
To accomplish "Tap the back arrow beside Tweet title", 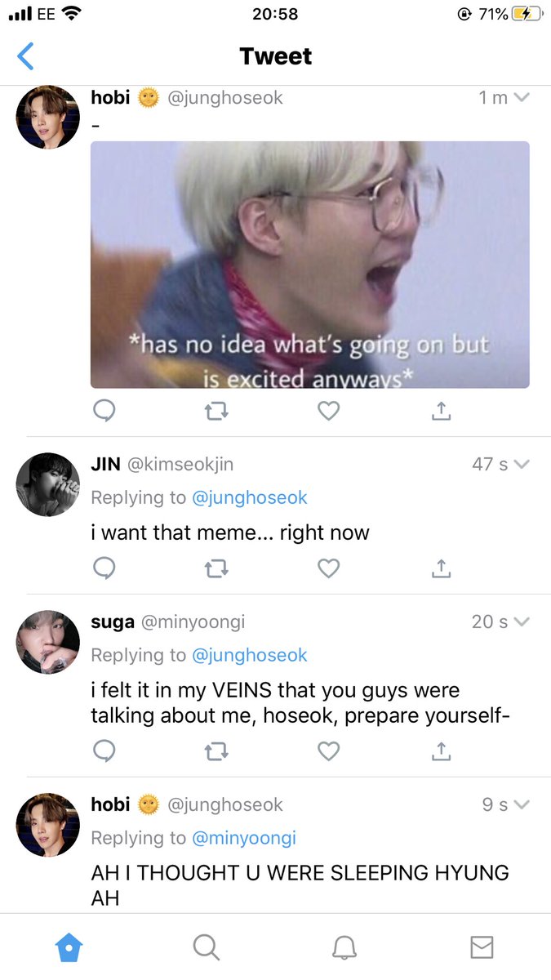I will coord(26,56).
